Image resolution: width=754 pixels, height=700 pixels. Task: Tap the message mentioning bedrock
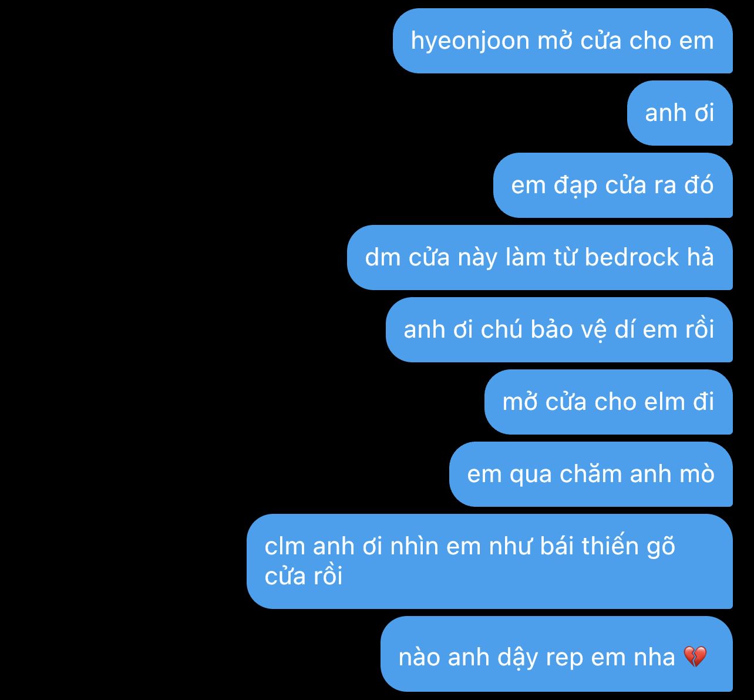(x=540, y=257)
